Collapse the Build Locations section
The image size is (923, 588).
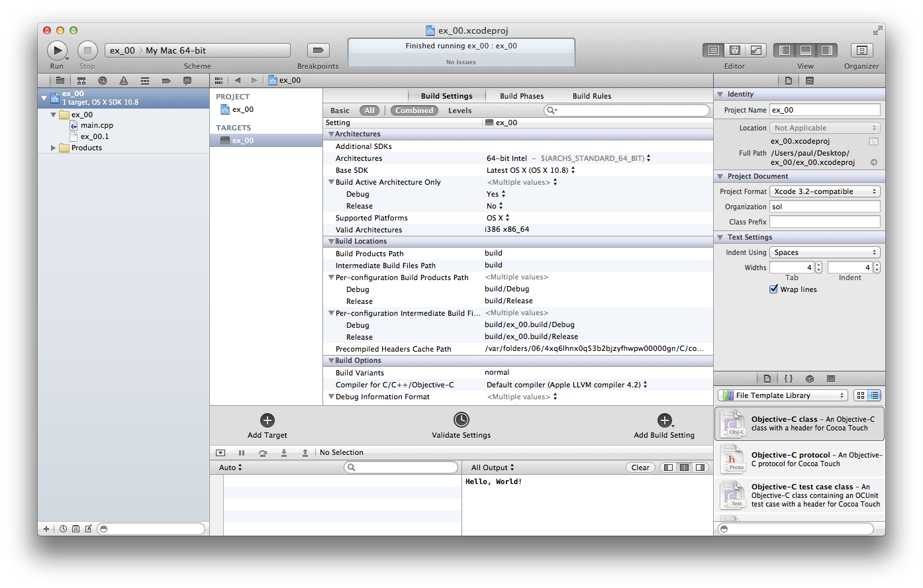click(x=331, y=241)
